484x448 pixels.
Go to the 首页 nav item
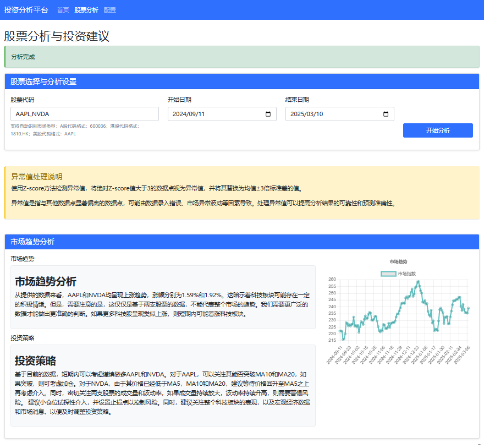[x=63, y=10]
